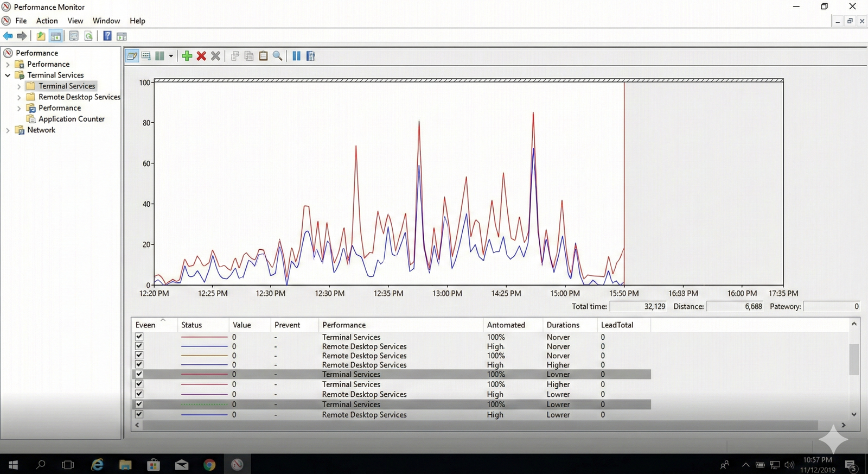Click the View Current Activity icon
868x474 pixels.
coord(131,56)
